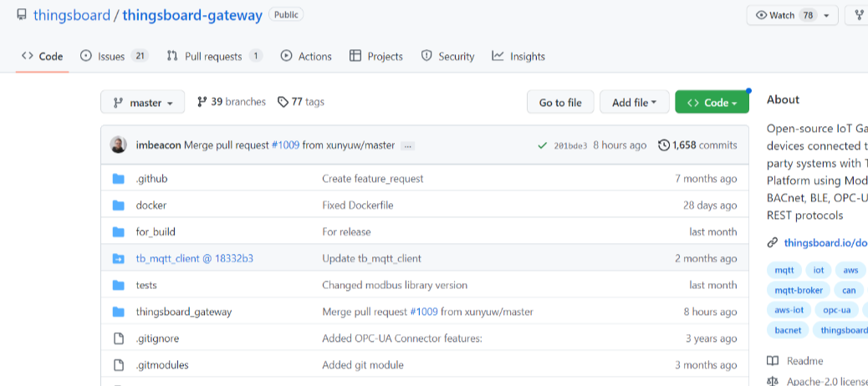This screenshot has width=868, height=386.
Task: Click the tb_mqtt_client submodule icon
Action: click(119, 258)
